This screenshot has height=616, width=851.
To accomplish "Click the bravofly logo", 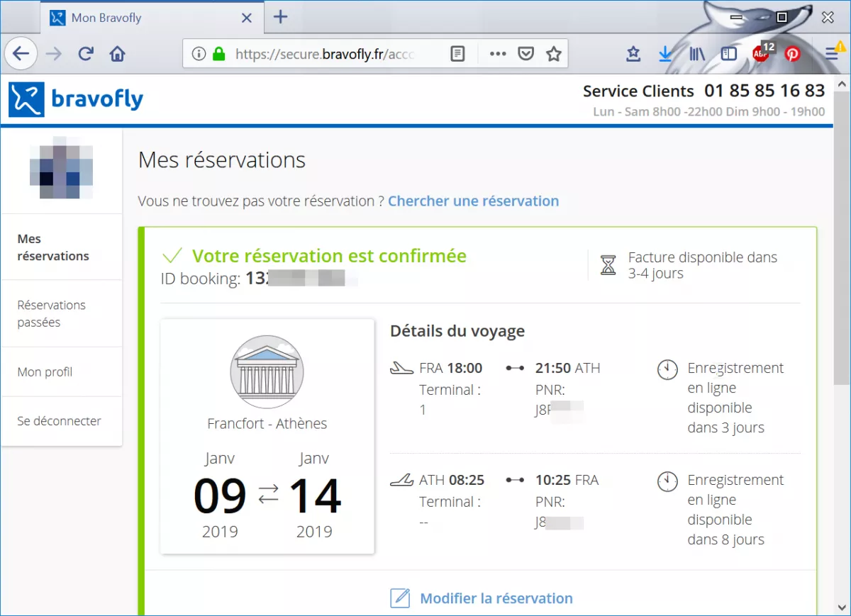I will coord(76,99).
